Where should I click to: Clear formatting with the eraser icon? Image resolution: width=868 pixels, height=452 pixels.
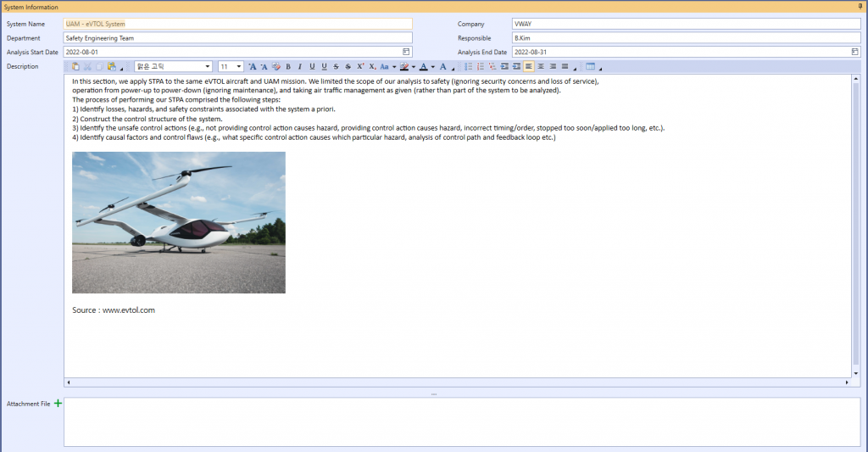[x=275, y=66]
